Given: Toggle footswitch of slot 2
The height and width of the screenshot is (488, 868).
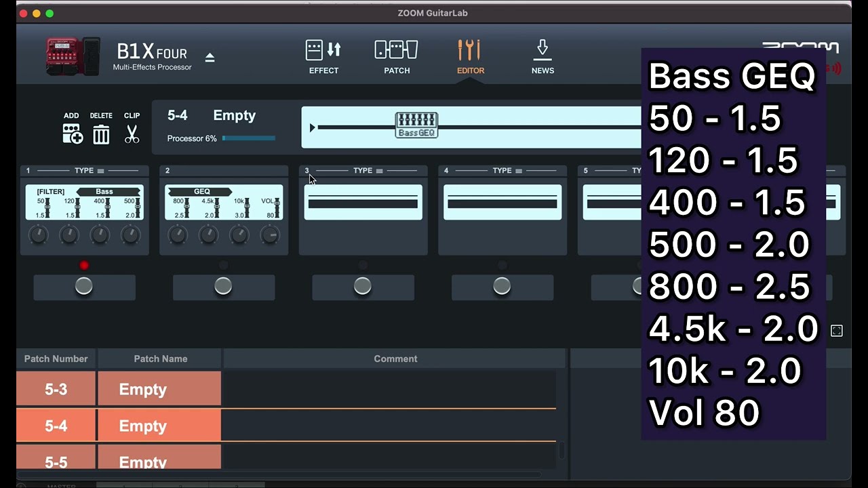Looking at the screenshot, I should coord(223,287).
